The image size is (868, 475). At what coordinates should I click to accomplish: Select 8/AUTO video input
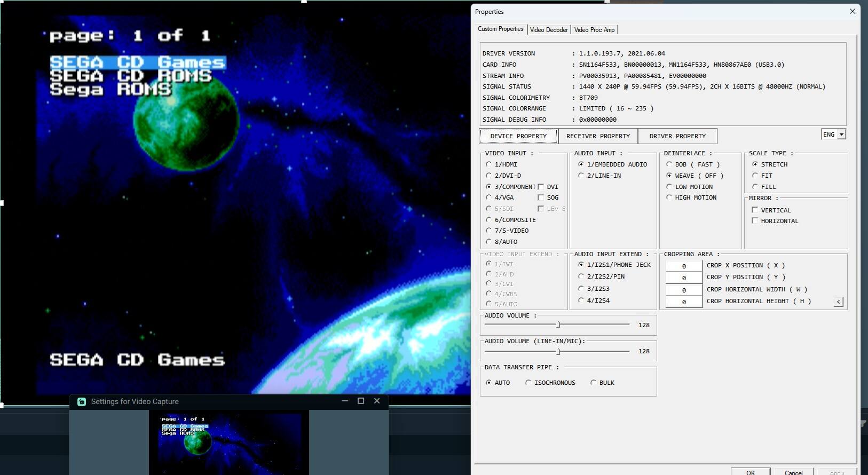(501, 242)
